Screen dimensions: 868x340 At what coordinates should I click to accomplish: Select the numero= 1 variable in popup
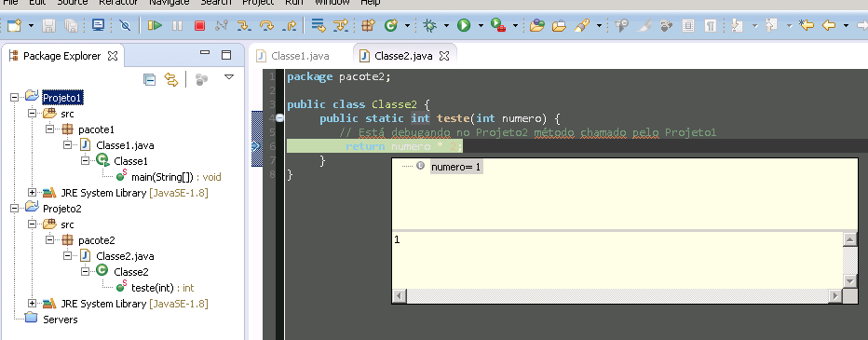456,167
